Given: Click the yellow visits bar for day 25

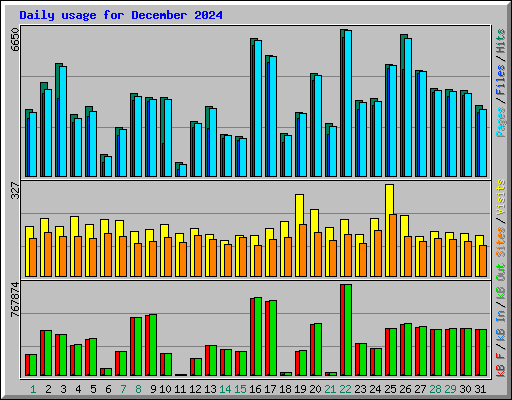Looking at the screenshot, I should [x=389, y=230].
